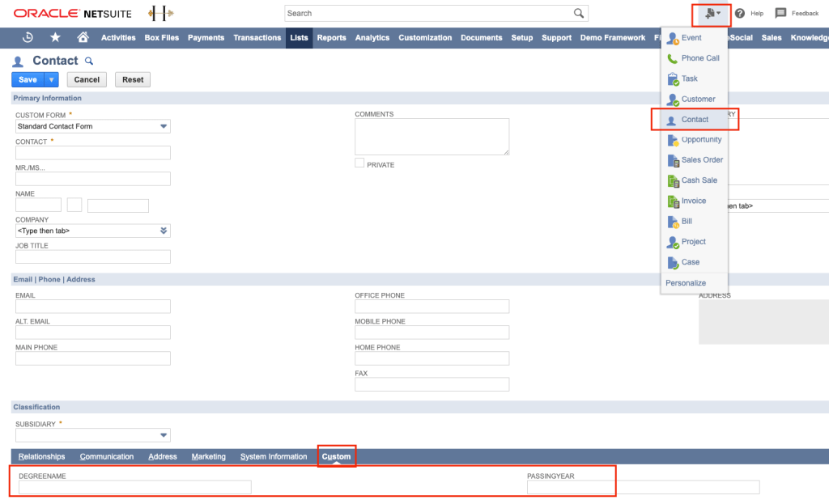Switch to the Marketing subtab

[208, 455]
